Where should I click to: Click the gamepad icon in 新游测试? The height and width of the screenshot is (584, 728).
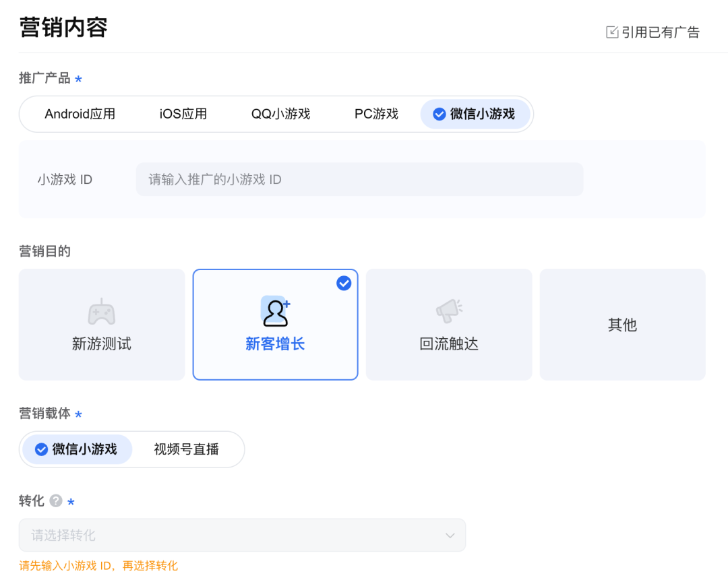(102, 312)
